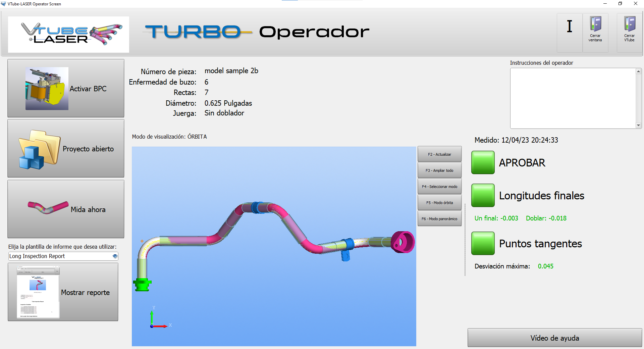Click the VTube-LASER logo image

click(x=68, y=34)
